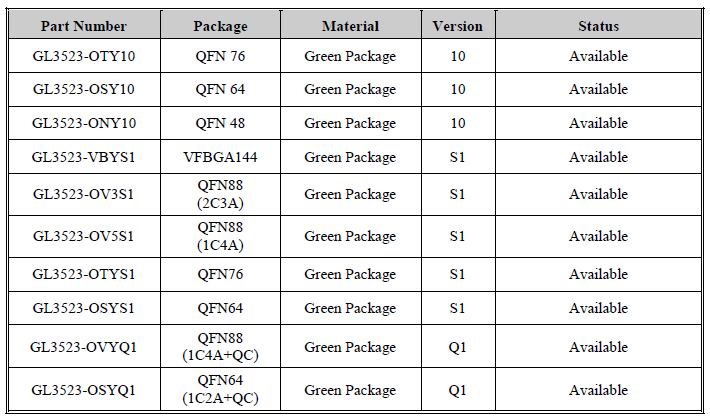
Task: Select the QFN88 (2C3A) package cell
Action: 221,194
